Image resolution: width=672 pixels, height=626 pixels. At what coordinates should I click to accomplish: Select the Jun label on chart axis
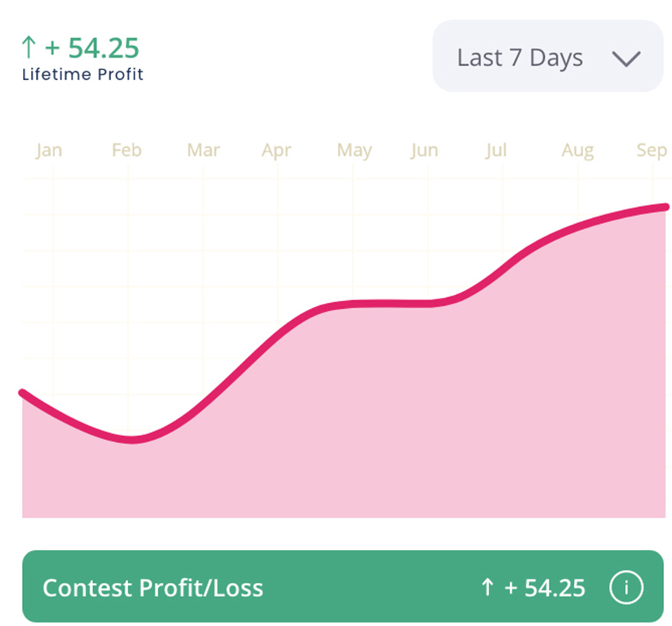click(x=424, y=150)
